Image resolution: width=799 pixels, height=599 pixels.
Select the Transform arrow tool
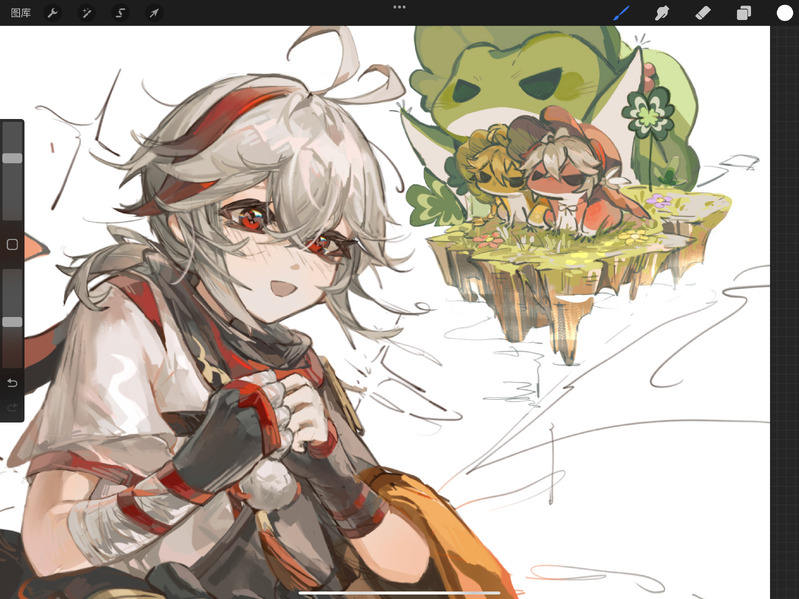pyautogui.click(x=154, y=13)
